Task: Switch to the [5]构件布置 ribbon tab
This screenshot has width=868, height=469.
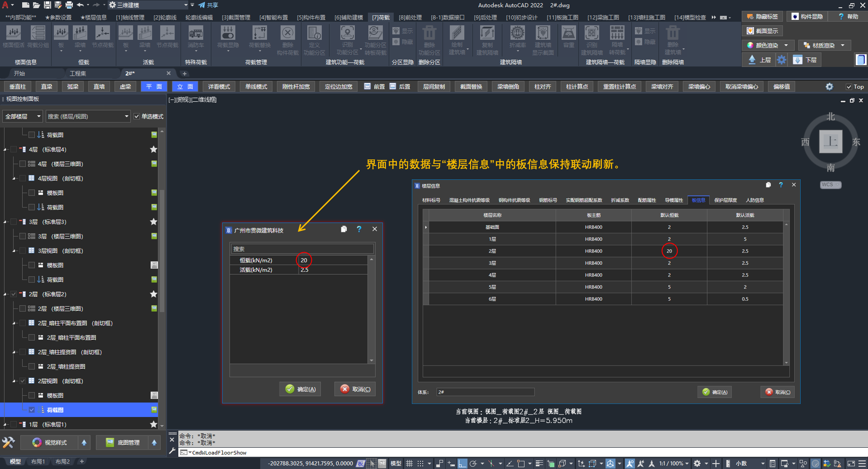Action: click(x=311, y=17)
